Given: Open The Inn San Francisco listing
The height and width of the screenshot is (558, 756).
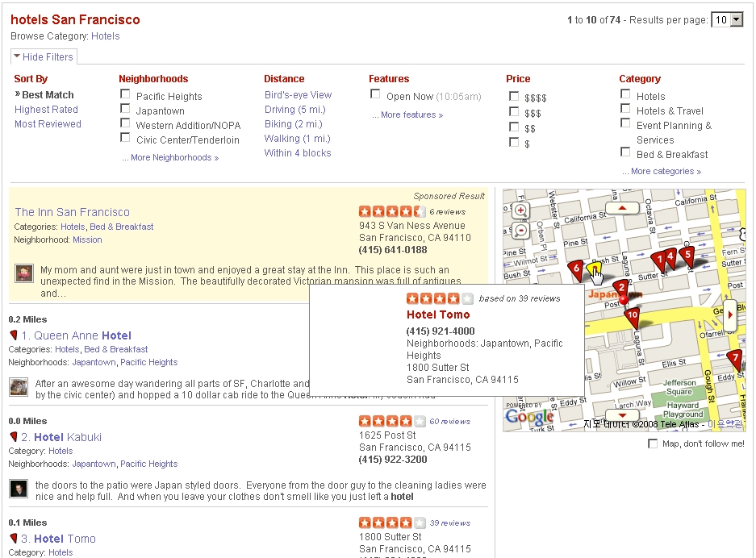Looking at the screenshot, I should [x=73, y=212].
